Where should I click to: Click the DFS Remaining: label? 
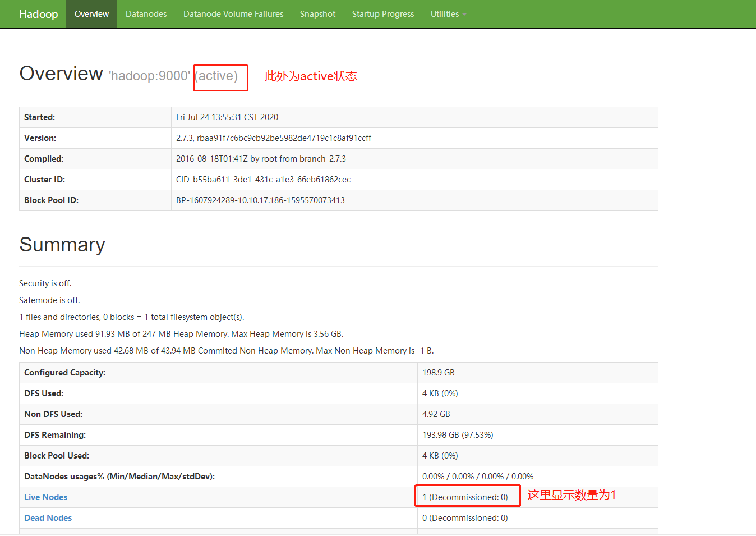[55, 435]
